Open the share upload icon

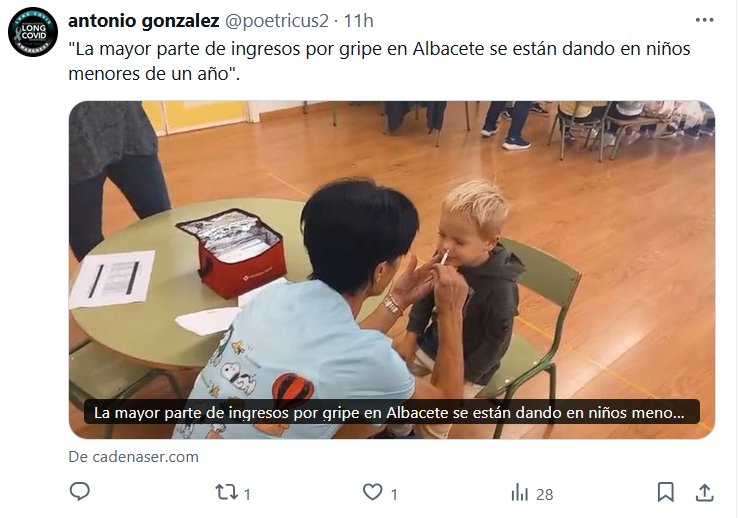coord(704,492)
